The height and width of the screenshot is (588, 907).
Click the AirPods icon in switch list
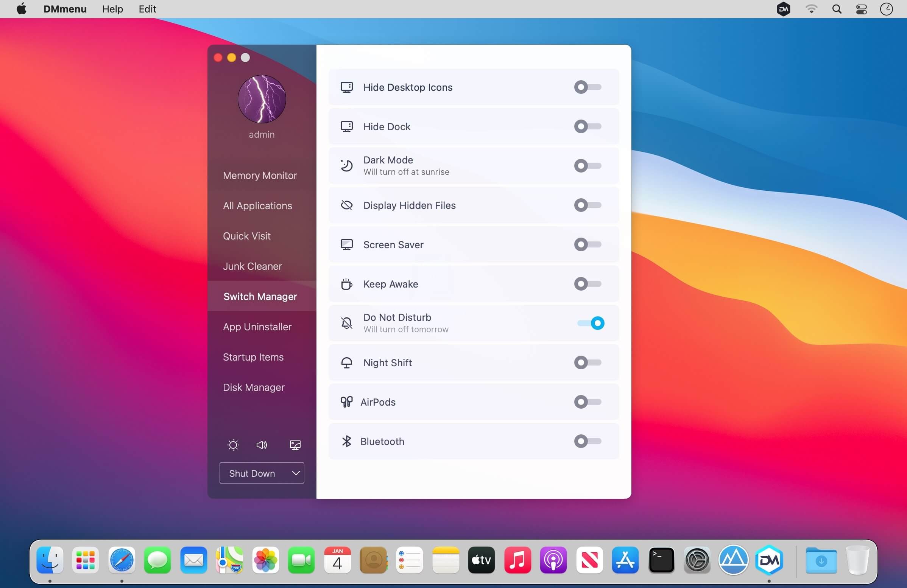pyautogui.click(x=346, y=402)
